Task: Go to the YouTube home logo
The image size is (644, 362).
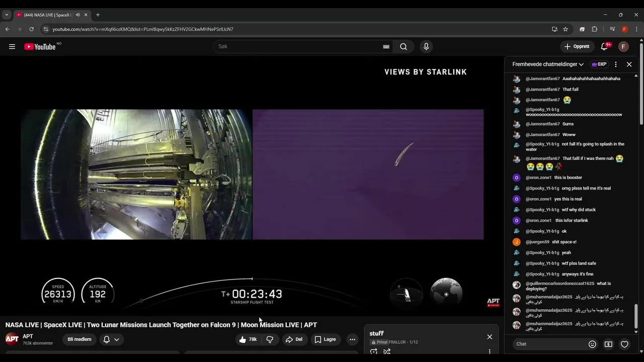Action: (40, 47)
